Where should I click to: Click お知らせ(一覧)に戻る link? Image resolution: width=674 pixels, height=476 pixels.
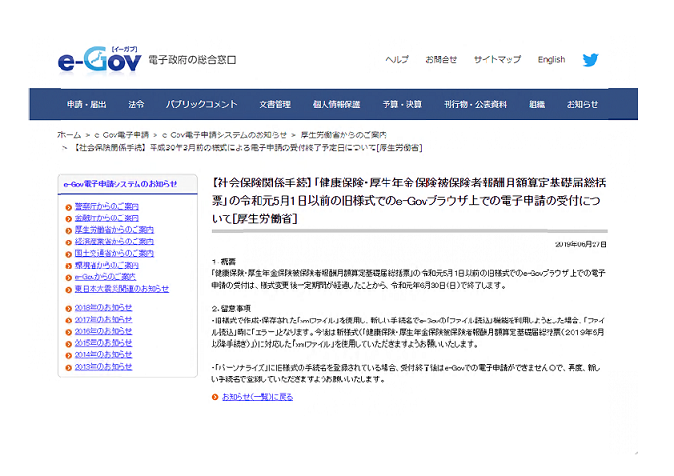257,397
